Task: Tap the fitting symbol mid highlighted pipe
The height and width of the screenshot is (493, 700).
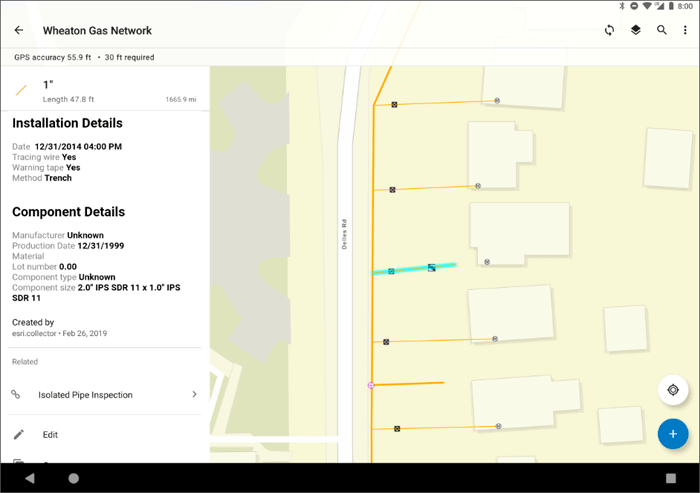Action: [x=431, y=267]
